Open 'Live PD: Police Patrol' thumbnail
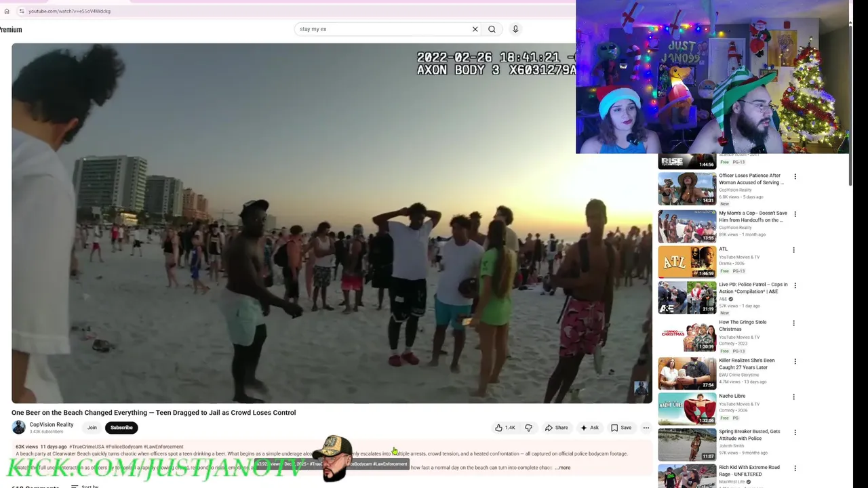Viewport: 868px width, 488px height. (x=687, y=298)
